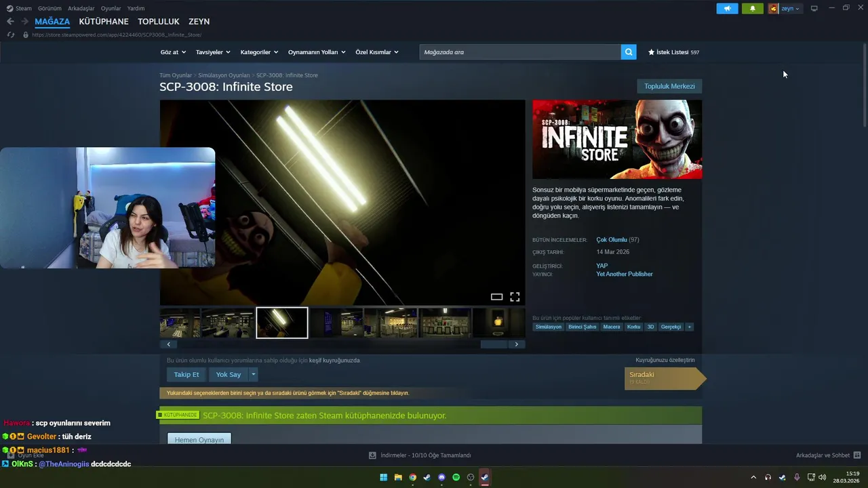Toggle Takip Et to follow the game
Image resolution: width=868 pixels, height=488 pixels.
186,374
